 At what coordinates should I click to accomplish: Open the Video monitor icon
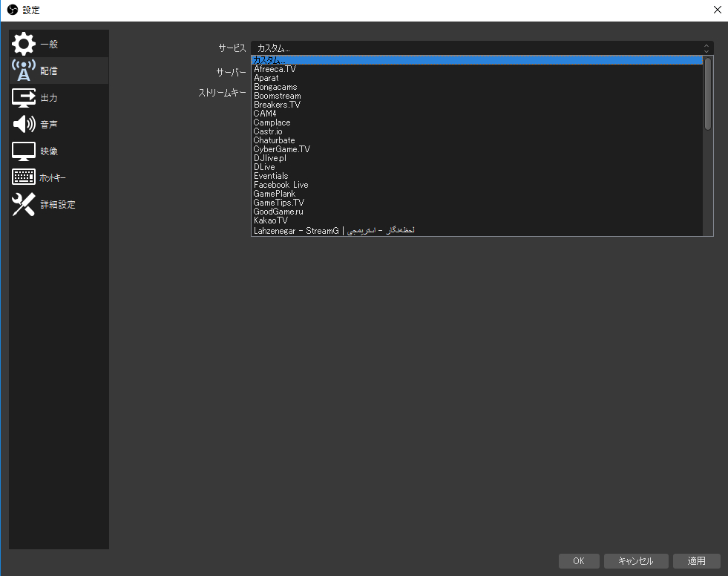(24, 151)
